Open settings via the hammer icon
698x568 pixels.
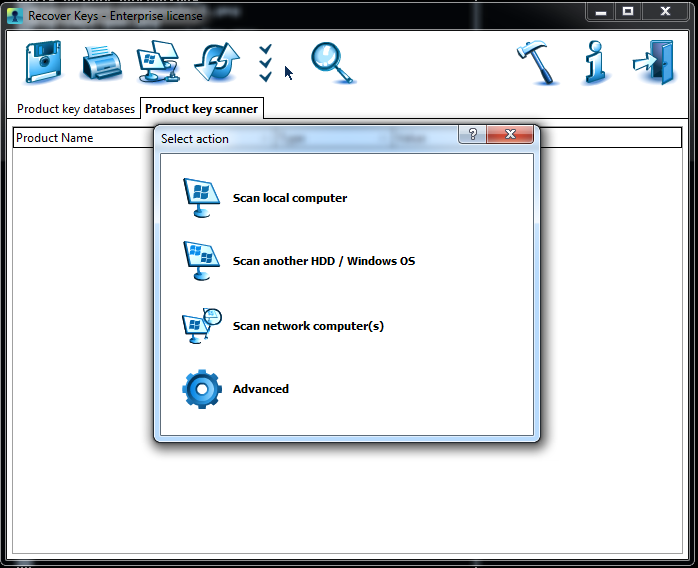537,62
